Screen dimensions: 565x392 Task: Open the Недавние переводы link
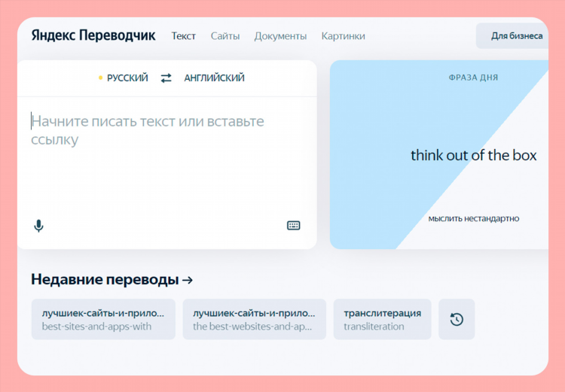coord(111,279)
